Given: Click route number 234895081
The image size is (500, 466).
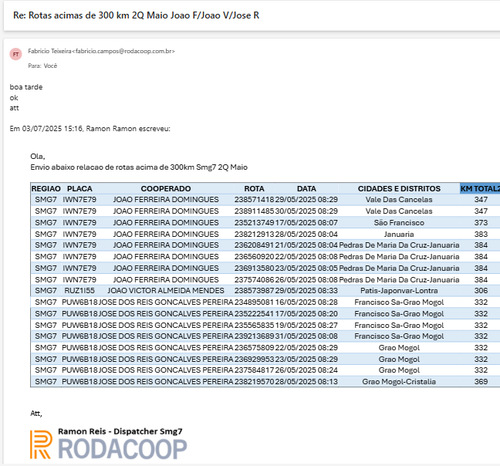Looking at the screenshot, I should click(254, 302).
